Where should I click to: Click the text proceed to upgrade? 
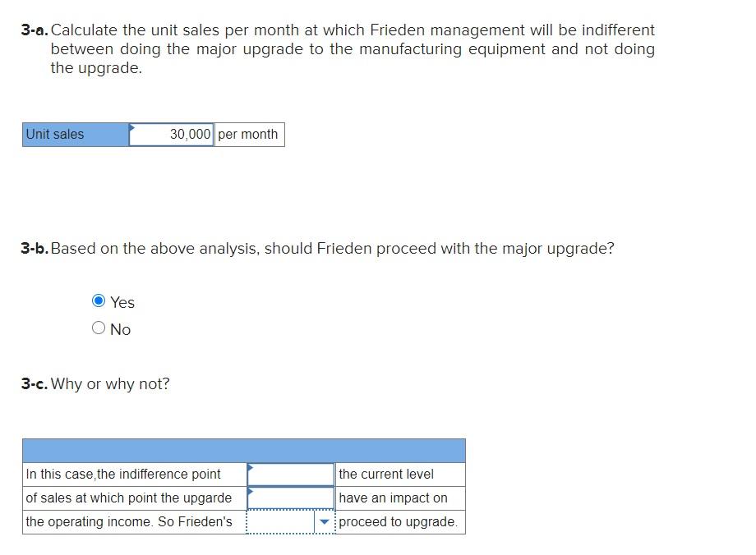pos(400,521)
